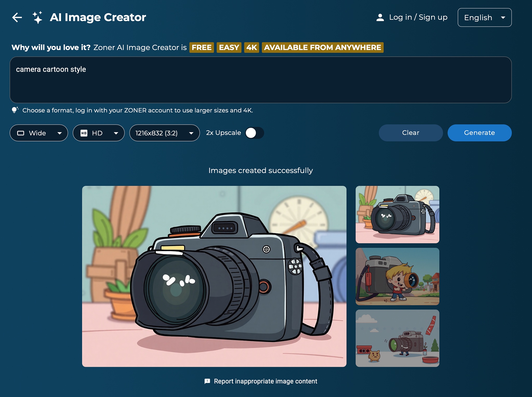Click Log in / Sign up link
Image resolution: width=532 pixels, height=397 pixels.
click(418, 17)
